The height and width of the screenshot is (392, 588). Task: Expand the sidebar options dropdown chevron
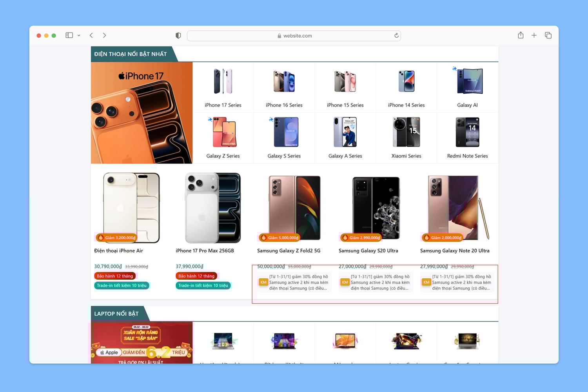click(79, 35)
